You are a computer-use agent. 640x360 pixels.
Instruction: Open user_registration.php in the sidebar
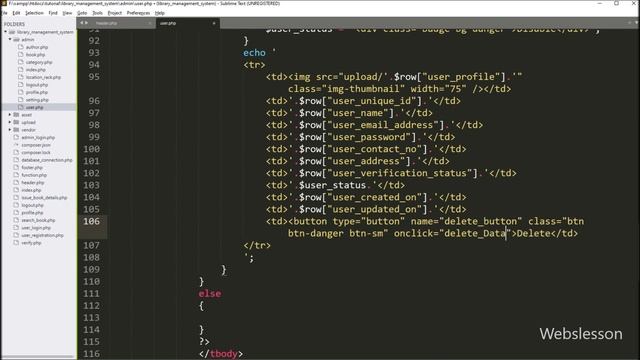pyautogui.click(x=42, y=235)
